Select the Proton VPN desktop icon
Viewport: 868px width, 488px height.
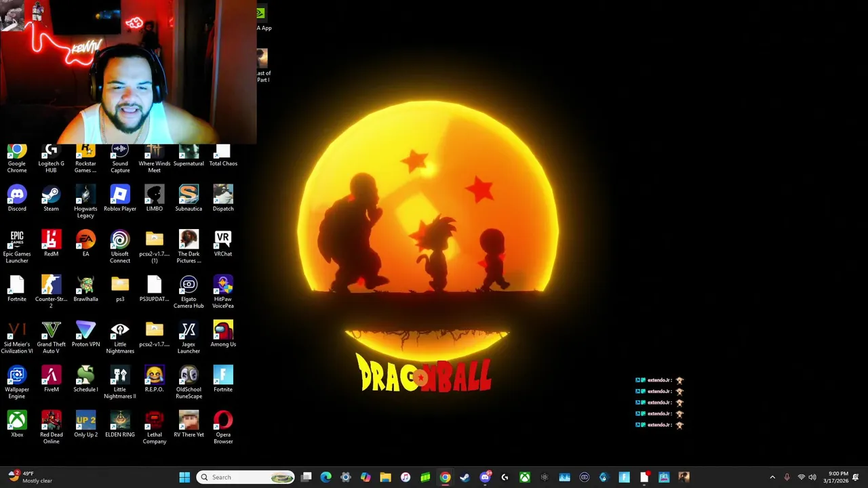pos(85,334)
